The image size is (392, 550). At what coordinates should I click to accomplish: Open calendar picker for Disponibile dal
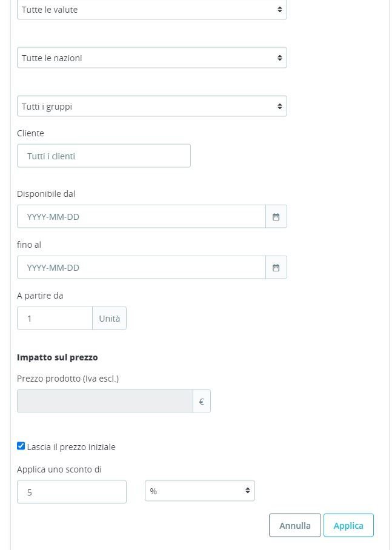pos(276,217)
